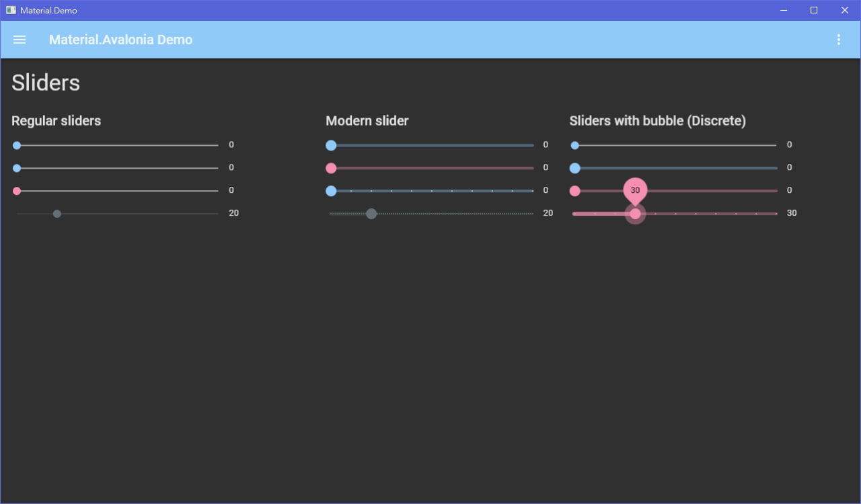Maximize the Material.Demo window

pyautogui.click(x=814, y=10)
